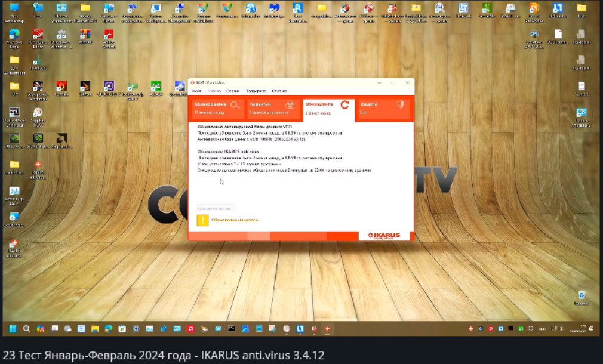The height and width of the screenshot is (364, 603).
Task: Open the Файл menu in IKARUS
Action: (x=196, y=91)
